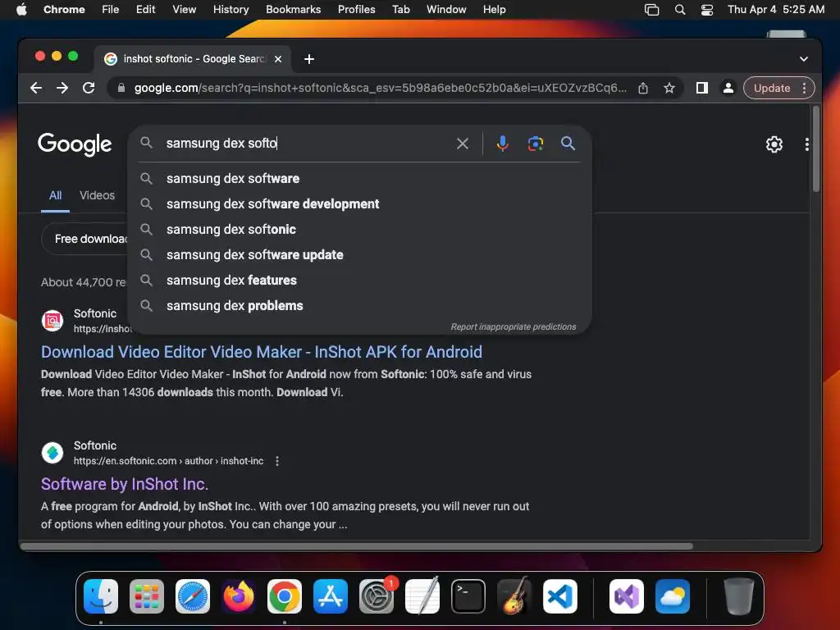Open macOS Control Center
The height and width of the screenshot is (630, 840).
706,10
